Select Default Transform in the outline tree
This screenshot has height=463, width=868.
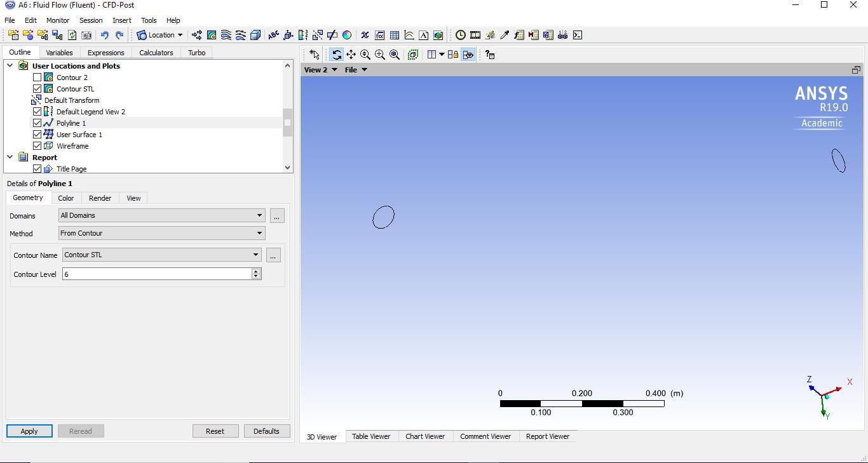point(72,100)
